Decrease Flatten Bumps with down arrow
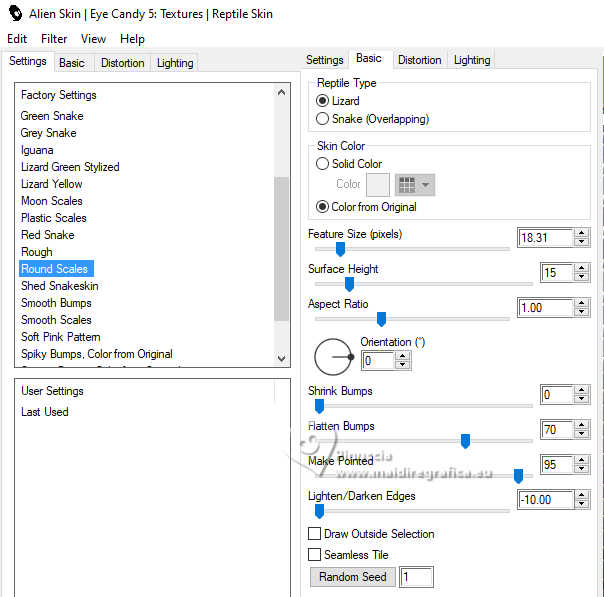The height and width of the screenshot is (597, 604). point(582,434)
